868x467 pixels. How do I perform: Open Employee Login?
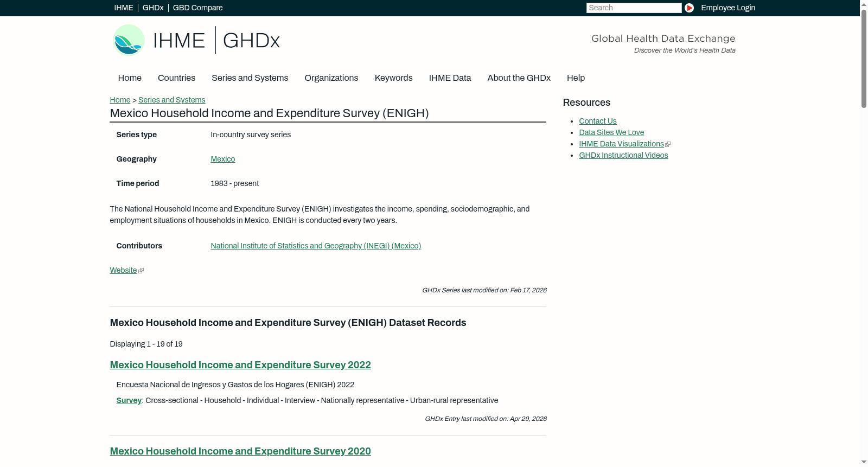click(x=728, y=8)
